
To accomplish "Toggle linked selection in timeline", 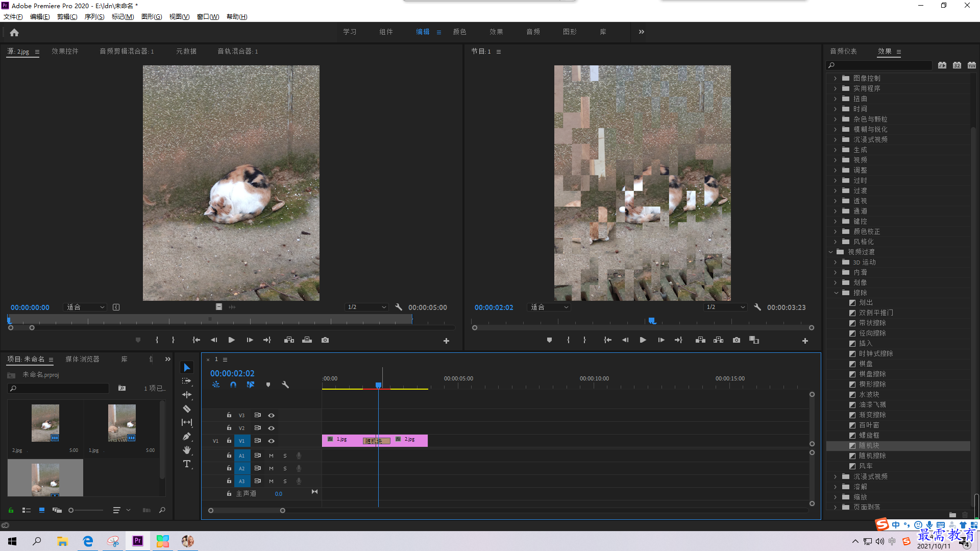I will [x=251, y=385].
